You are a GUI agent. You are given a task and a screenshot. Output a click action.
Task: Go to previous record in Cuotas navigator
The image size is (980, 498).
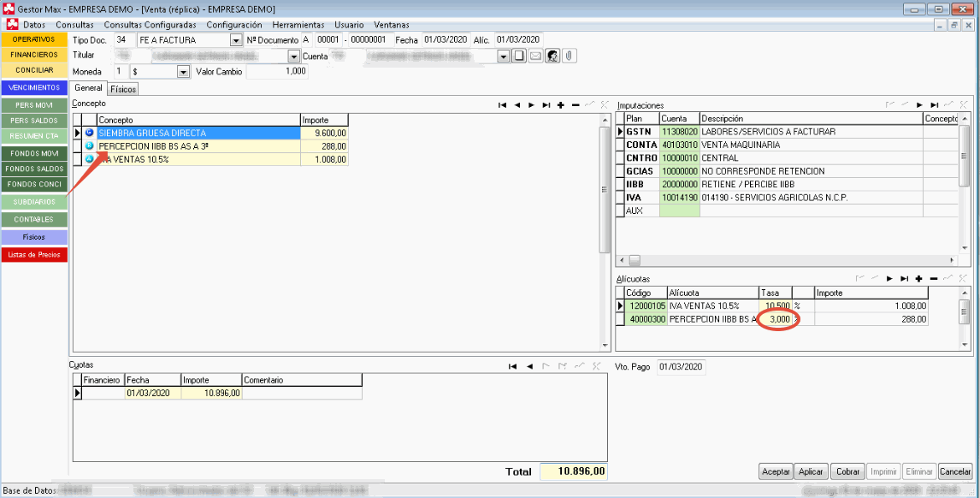(529, 366)
